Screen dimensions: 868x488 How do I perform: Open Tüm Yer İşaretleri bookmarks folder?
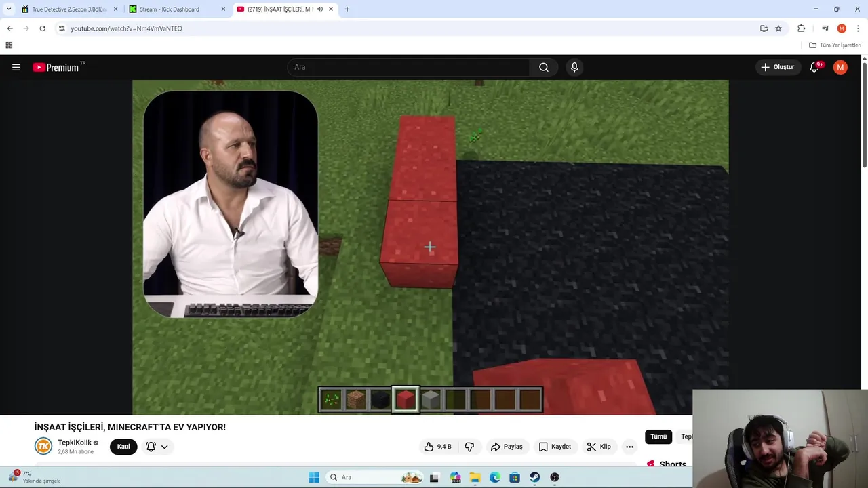[x=835, y=45]
